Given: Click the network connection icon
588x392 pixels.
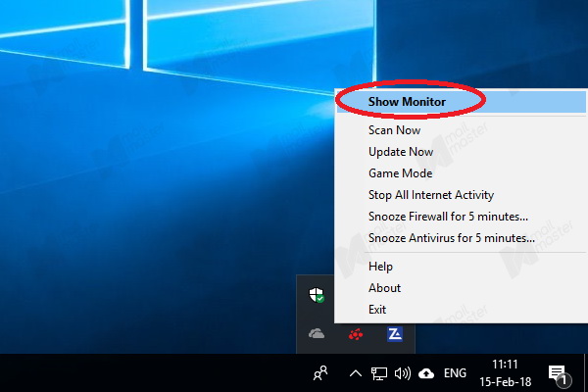Looking at the screenshot, I should tap(378, 373).
